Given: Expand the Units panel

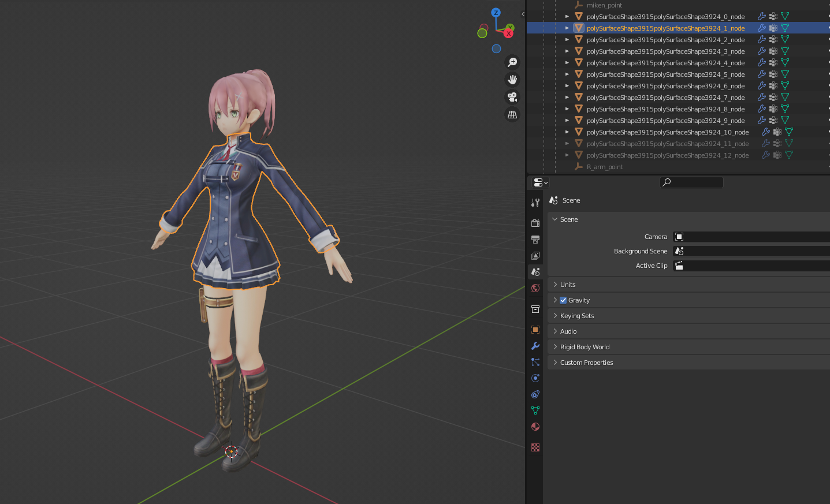Looking at the screenshot, I should 555,285.
